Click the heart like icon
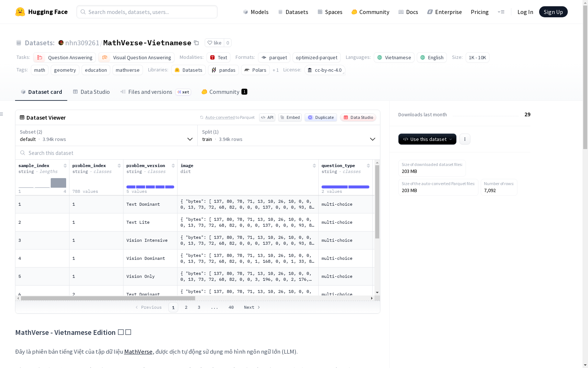The height and width of the screenshot is (368, 588). tap(210, 43)
